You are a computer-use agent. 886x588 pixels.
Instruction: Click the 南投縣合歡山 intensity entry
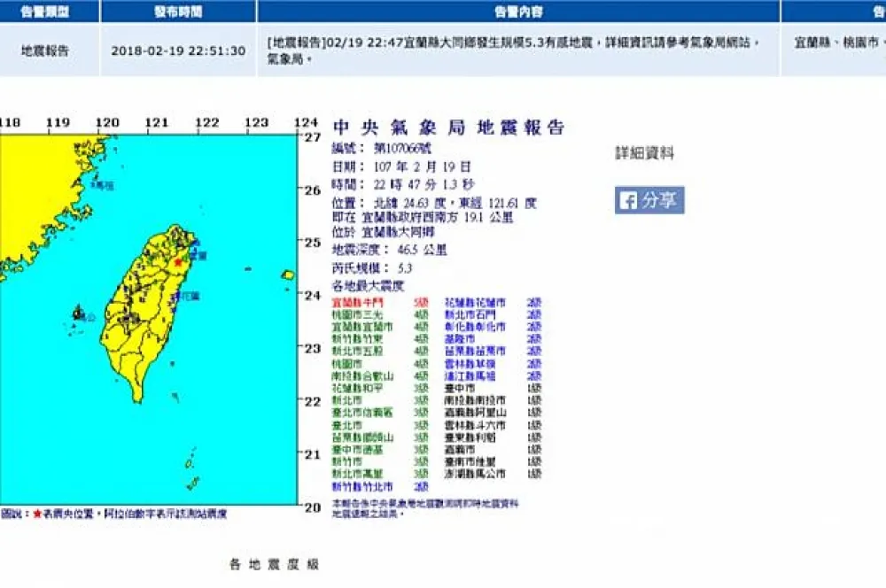tap(380, 376)
